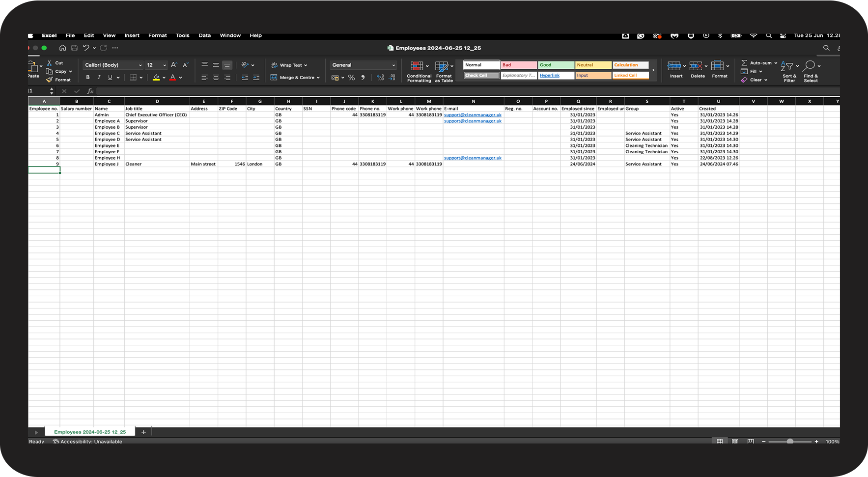
Task: Align text to the top
Action: 204,65
